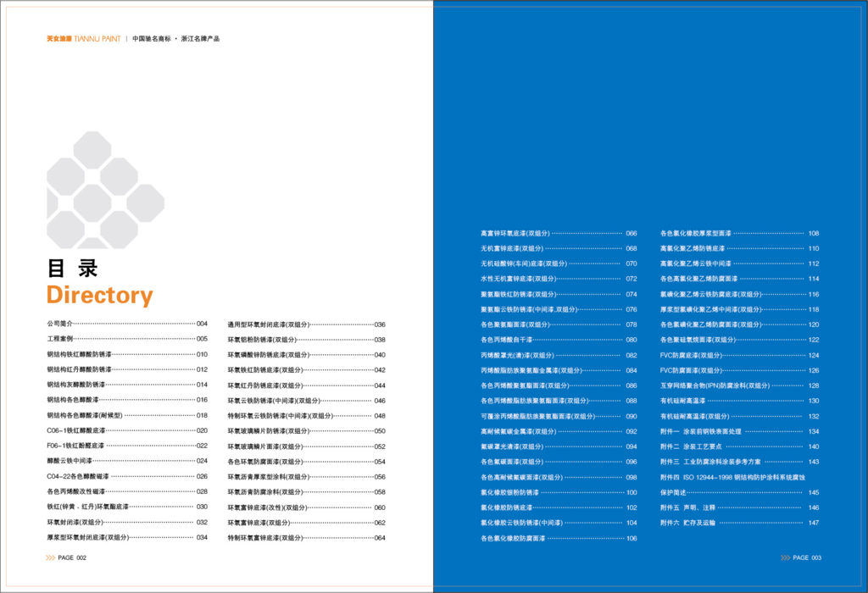Screen dimensions: 868x593
Task: Click the "中国驰名商标" header text
Action: tap(152, 39)
